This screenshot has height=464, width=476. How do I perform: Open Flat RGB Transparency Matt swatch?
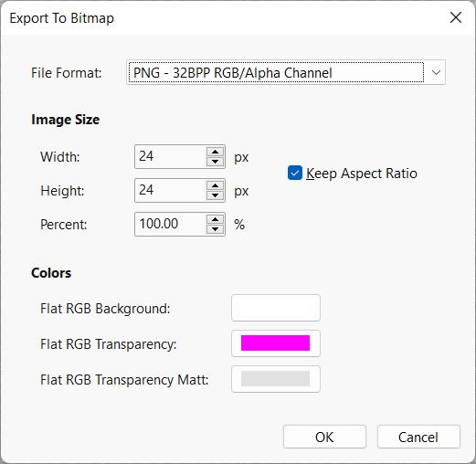click(276, 379)
